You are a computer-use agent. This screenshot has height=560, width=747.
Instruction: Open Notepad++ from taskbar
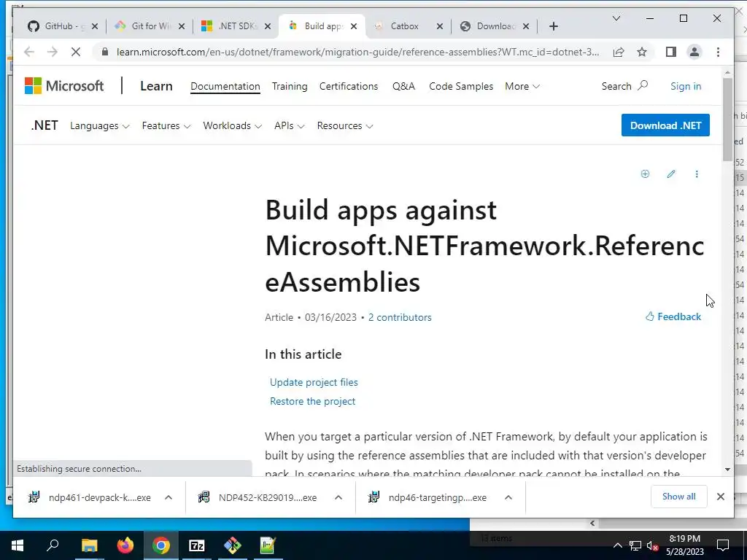click(x=268, y=545)
